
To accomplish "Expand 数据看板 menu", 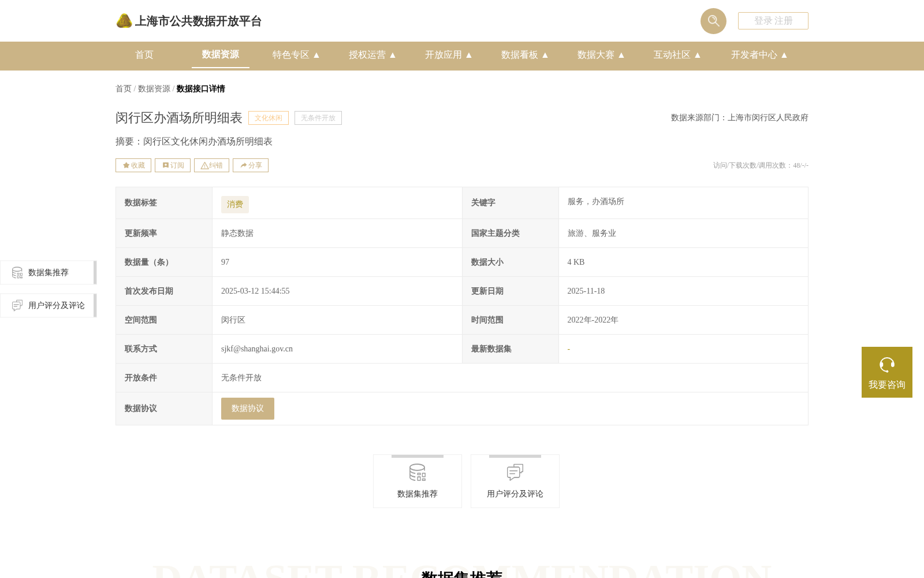I will 525,55.
